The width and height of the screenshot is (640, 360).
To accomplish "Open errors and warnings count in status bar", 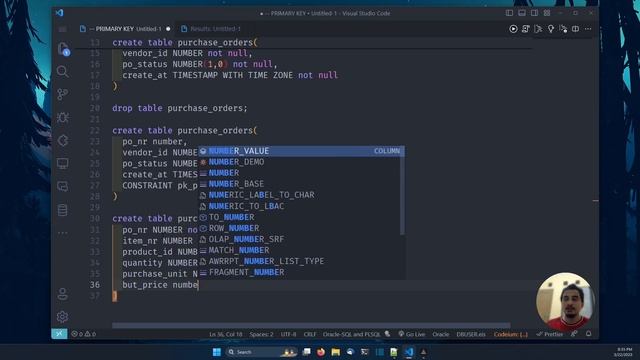I will (x=84, y=334).
